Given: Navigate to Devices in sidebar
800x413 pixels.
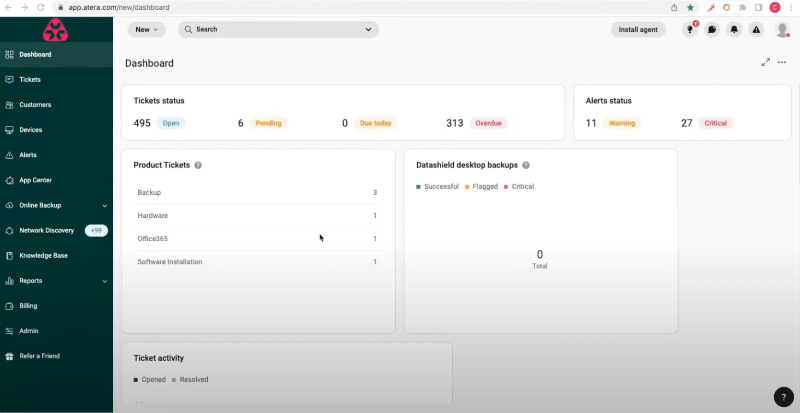Looking at the screenshot, I should [56, 130].
